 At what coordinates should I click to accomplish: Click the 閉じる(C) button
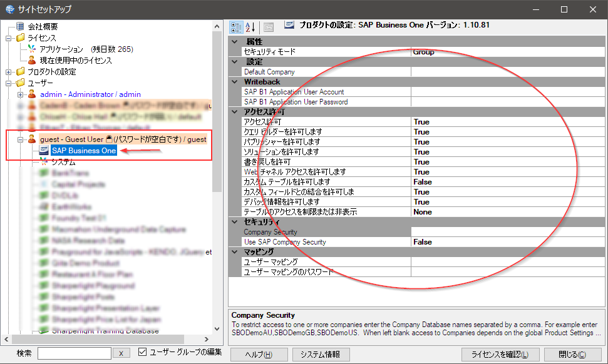click(x=573, y=355)
